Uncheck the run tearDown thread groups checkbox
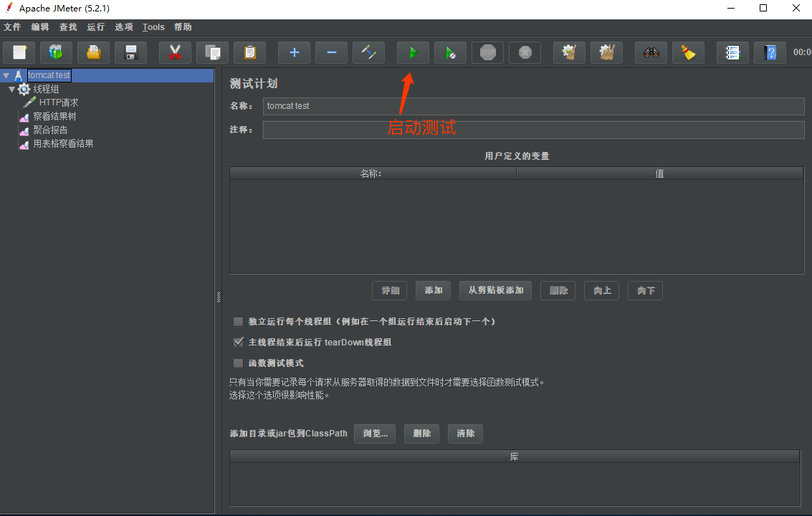This screenshot has height=516, width=812. 239,343
